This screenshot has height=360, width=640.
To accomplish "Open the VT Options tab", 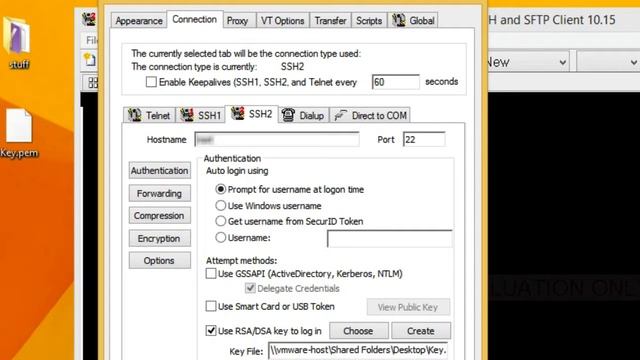I will pos(282,20).
